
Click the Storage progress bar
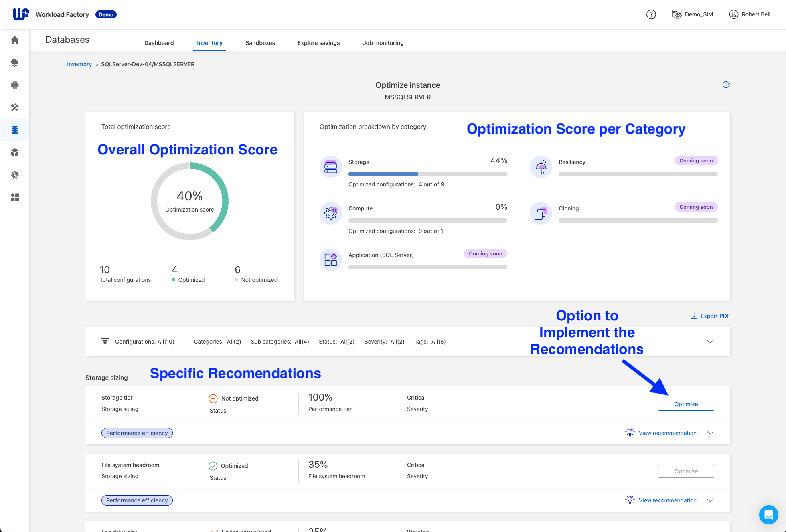427,174
